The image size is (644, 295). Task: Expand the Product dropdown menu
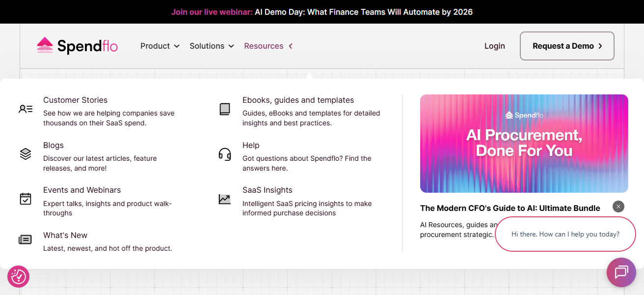pos(160,46)
